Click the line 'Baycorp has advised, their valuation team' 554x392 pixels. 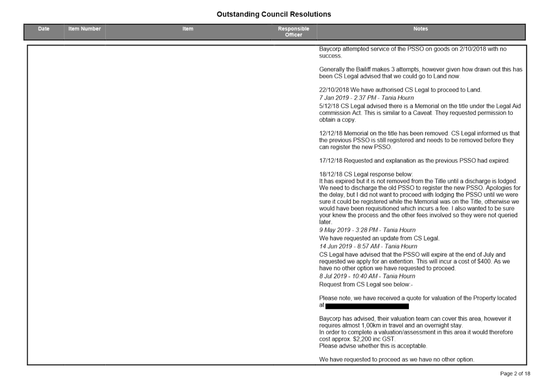coord(415,318)
